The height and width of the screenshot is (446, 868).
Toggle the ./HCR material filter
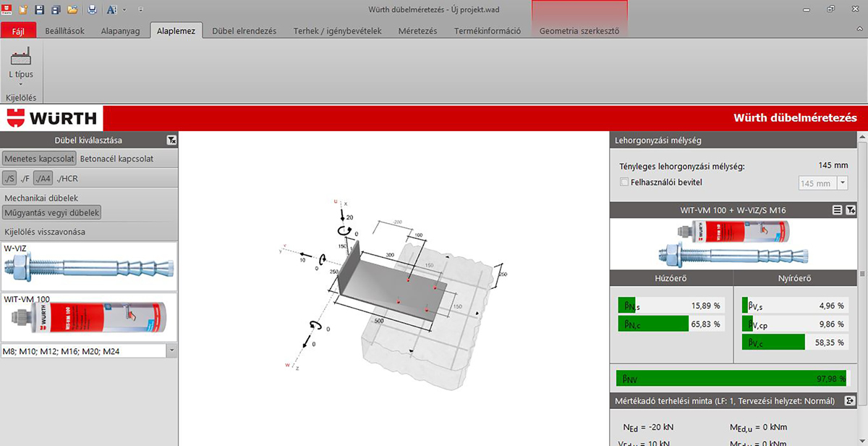[67, 178]
